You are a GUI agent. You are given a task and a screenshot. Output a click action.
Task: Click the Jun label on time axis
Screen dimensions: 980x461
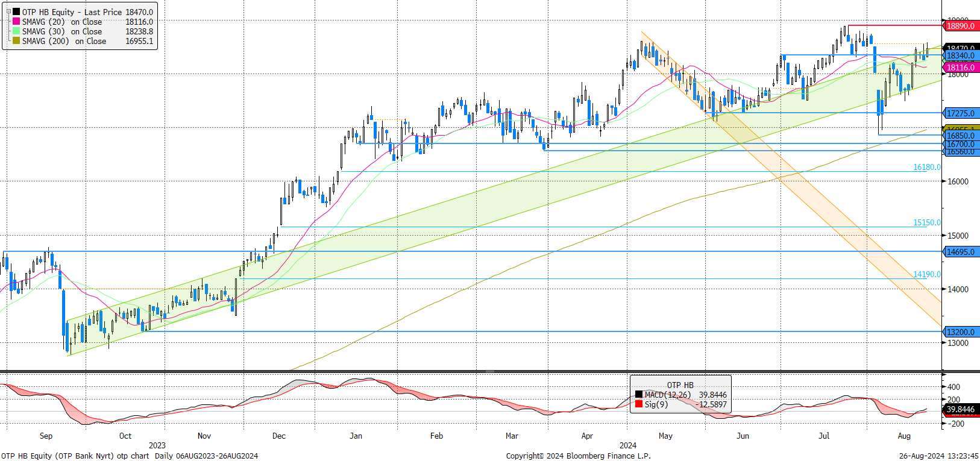(743, 436)
